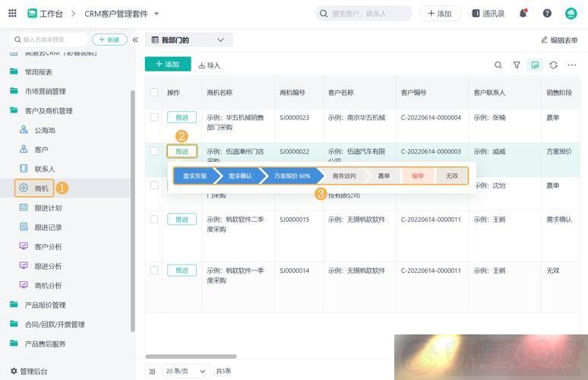Open 管理后台 settings
Viewport: 588px width, 380px height.
coord(29,371)
